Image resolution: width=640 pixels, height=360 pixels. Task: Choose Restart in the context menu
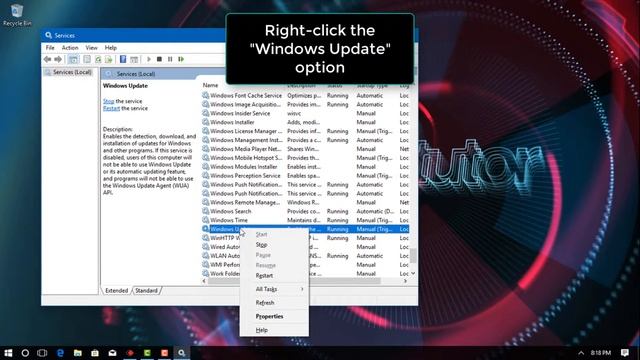[x=273, y=276]
